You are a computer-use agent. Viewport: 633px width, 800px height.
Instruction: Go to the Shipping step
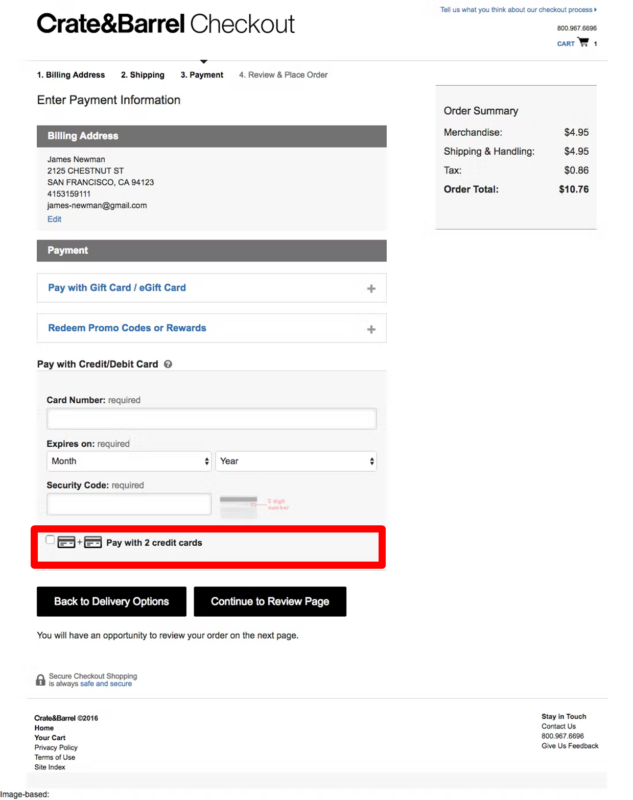pyautogui.click(x=143, y=75)
